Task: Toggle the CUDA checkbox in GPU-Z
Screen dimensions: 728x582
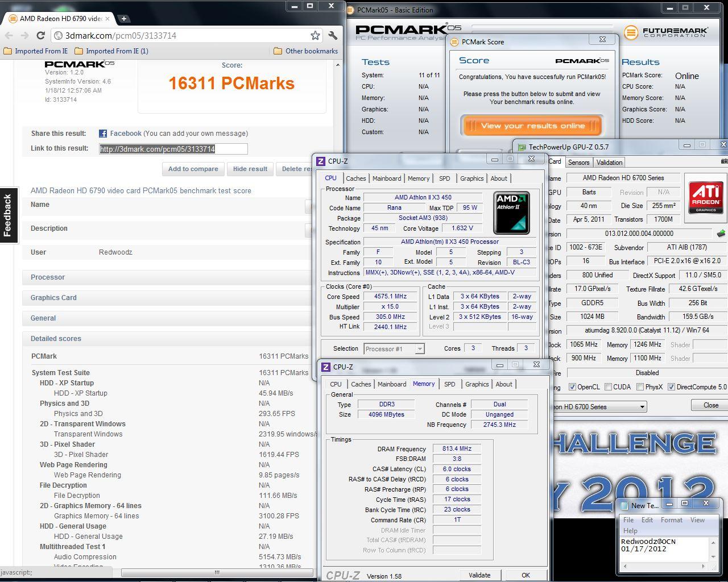Action: pos(609,387)
